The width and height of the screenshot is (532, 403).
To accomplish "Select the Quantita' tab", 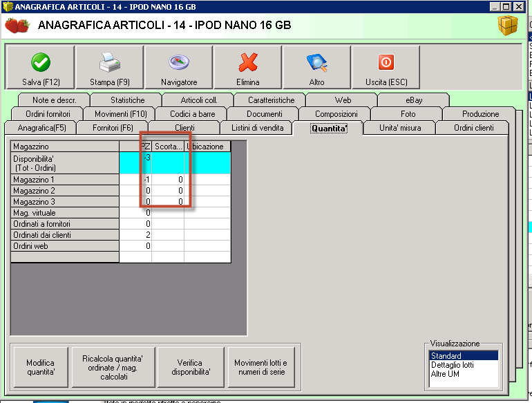I will [x=329, y=129].
